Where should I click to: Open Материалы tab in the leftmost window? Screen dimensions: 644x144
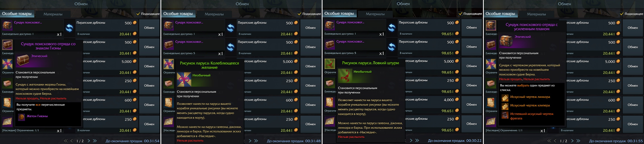tap(53, 14)
